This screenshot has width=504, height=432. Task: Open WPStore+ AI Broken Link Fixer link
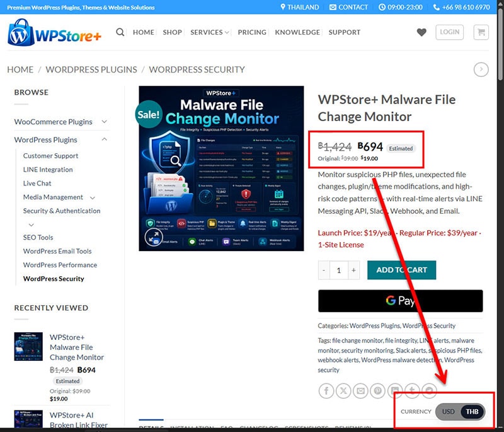tap(78, 420)
